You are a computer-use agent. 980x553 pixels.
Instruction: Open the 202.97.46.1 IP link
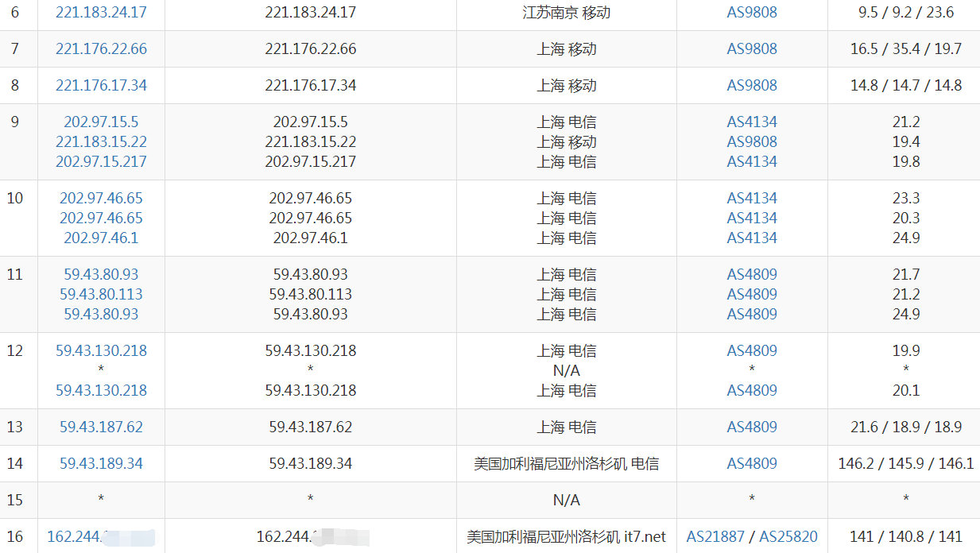101,238
